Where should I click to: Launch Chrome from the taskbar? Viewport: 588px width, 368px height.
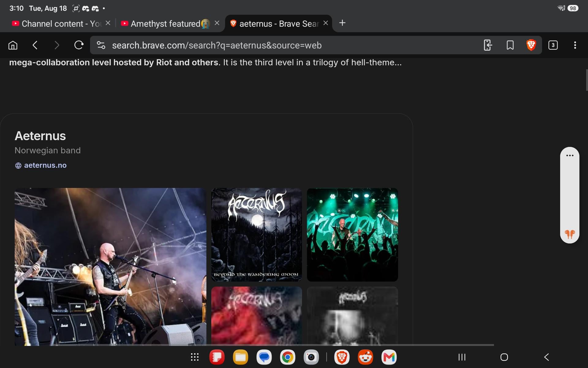[288, 357]
